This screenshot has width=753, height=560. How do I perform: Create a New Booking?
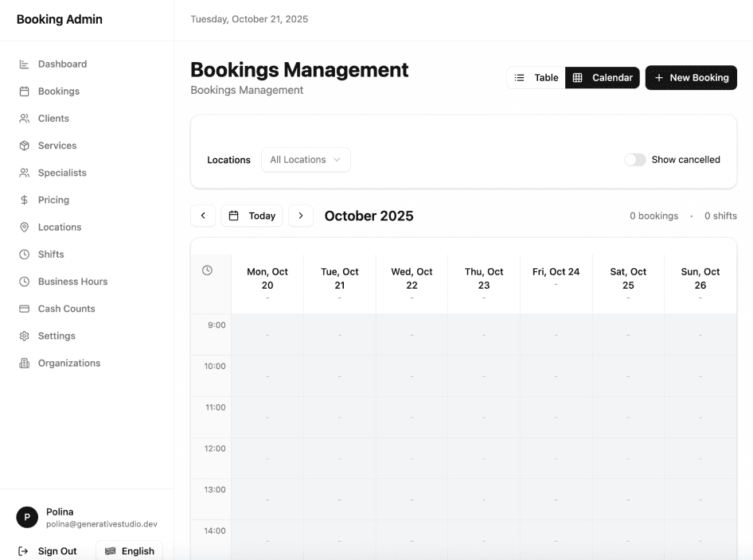click(691, 78)
